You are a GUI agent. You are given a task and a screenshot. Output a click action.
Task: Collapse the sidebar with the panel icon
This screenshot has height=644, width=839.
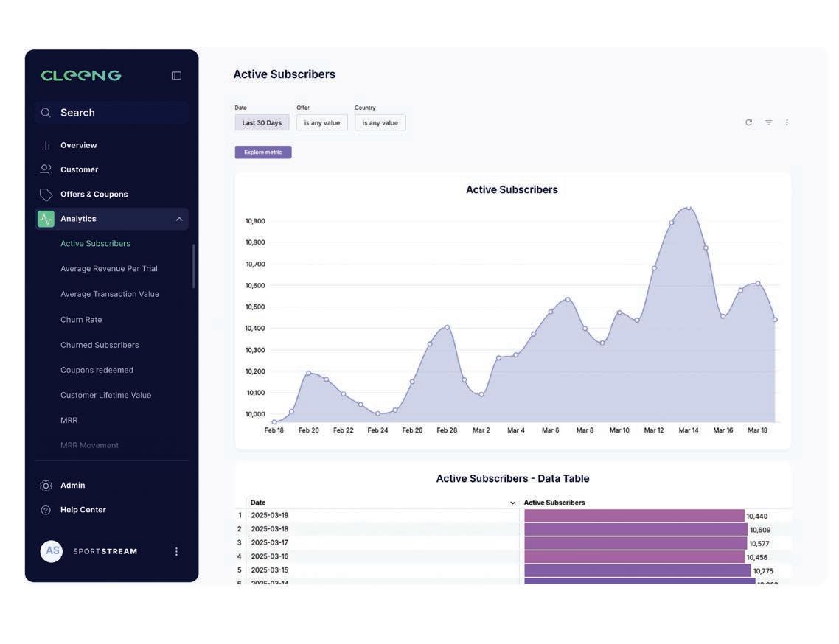coord(176,75)
